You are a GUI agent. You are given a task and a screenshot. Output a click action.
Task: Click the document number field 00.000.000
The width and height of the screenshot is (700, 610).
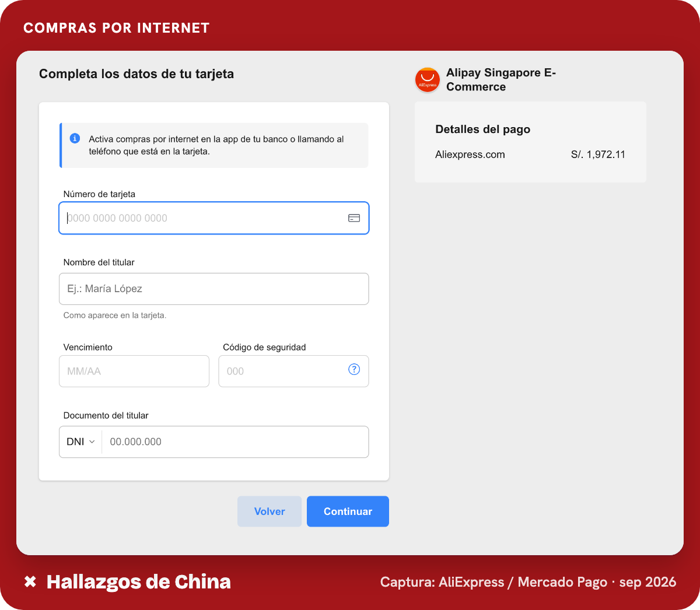(235, 442)
